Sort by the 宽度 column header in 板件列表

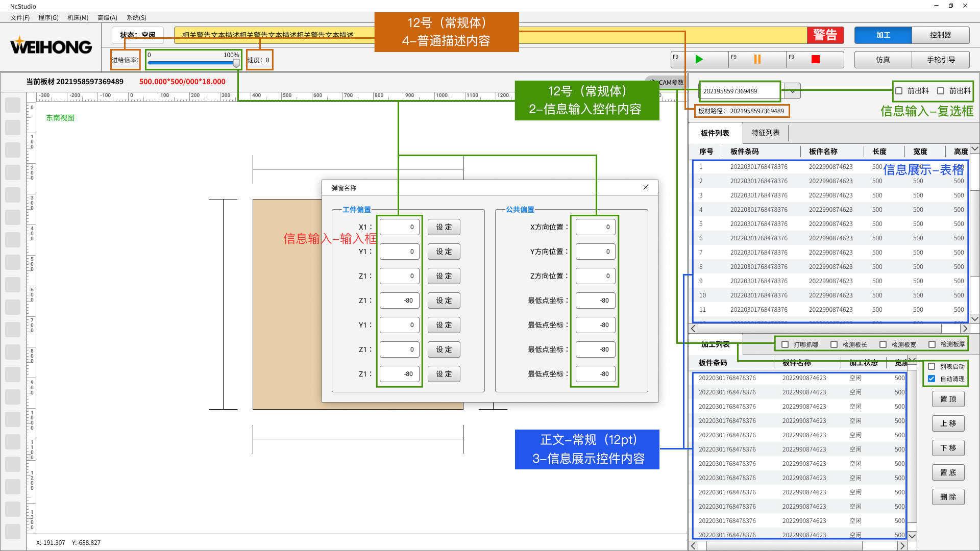[x=920, y=152]
